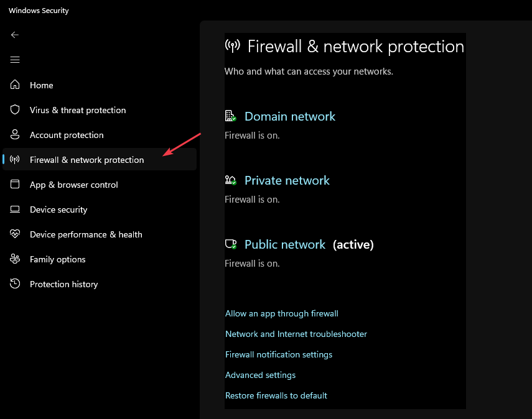Click the Account protection person icon

(15, 134)
